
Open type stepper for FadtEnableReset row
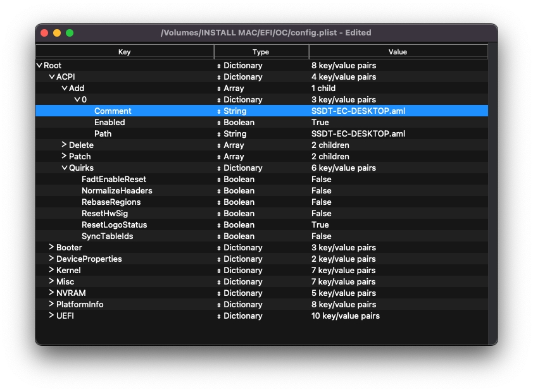[219, 180]
